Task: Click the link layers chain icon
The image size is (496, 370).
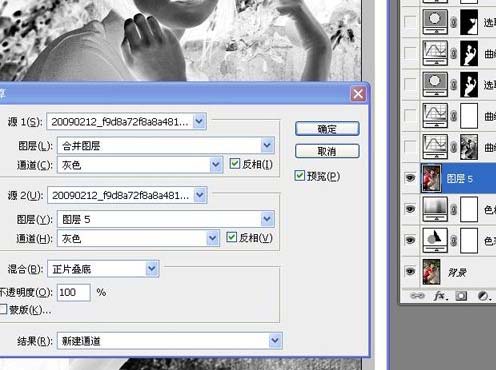Action: point(417,295)
